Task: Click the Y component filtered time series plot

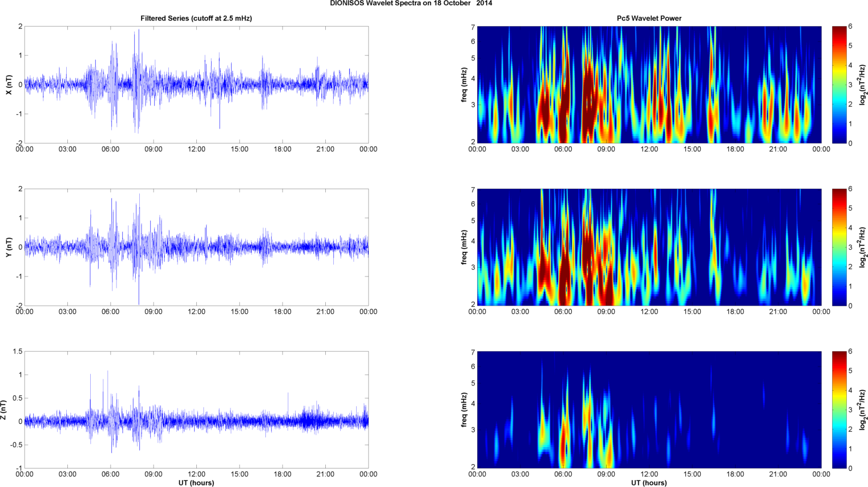Action: click(196, 247)
